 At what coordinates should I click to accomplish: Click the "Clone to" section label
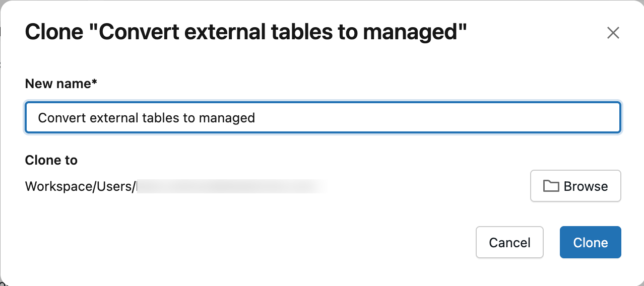pos(51,161)
